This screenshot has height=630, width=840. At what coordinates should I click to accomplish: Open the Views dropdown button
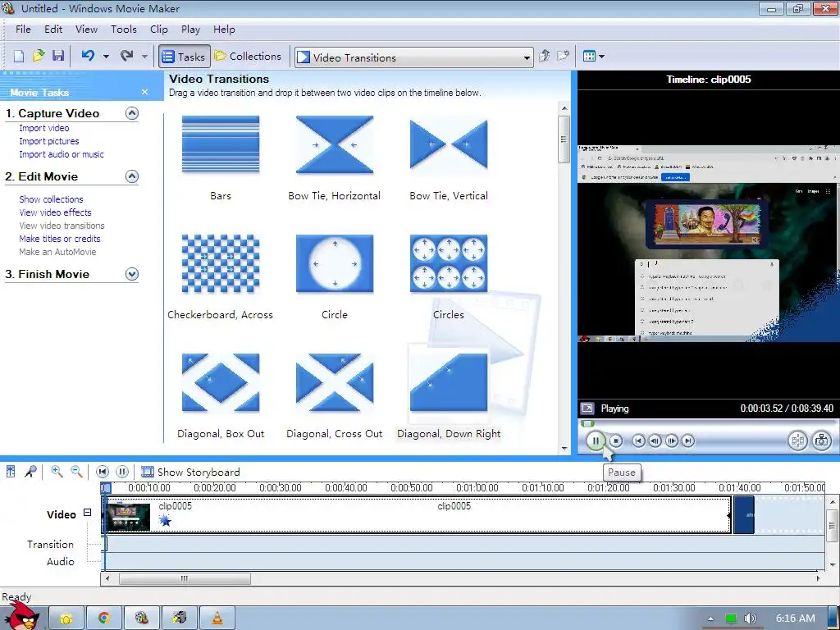click(x=594, y=57)
